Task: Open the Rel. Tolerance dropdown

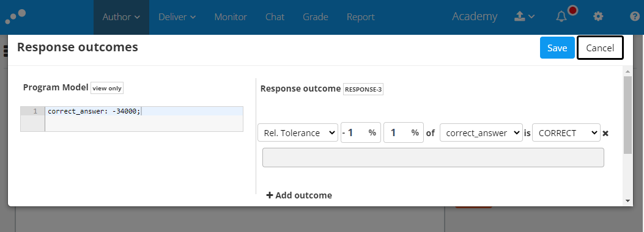Action: click(298, 133)
